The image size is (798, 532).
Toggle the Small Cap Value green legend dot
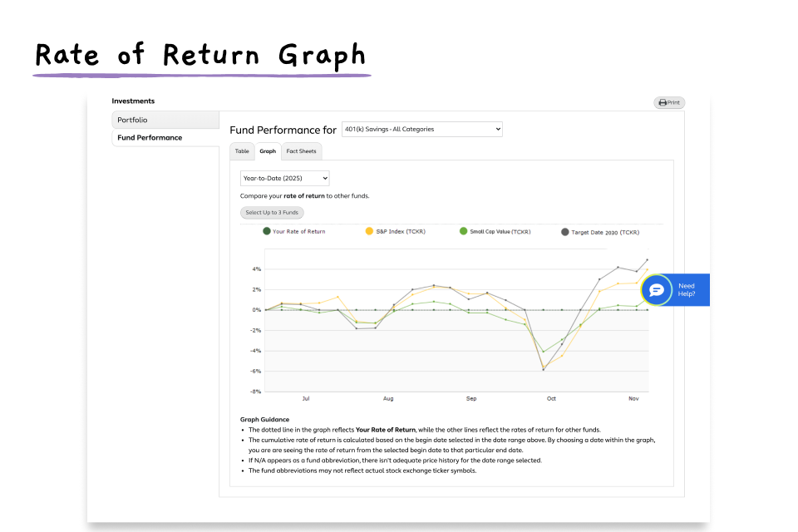point(463,231)
